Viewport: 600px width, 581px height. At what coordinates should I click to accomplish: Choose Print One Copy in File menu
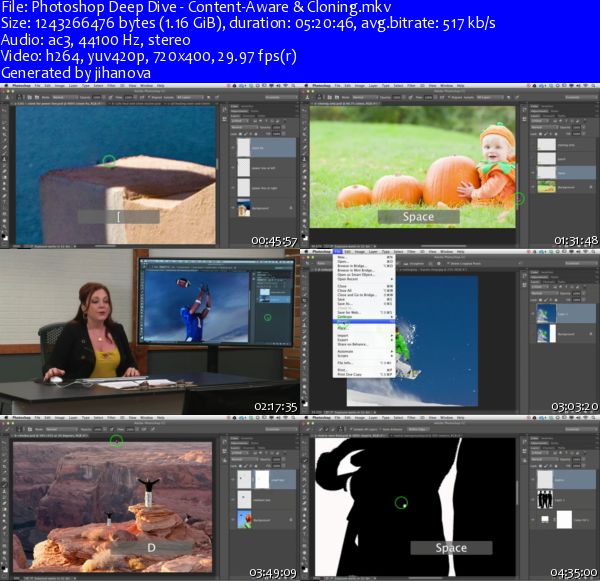(364, 374)
